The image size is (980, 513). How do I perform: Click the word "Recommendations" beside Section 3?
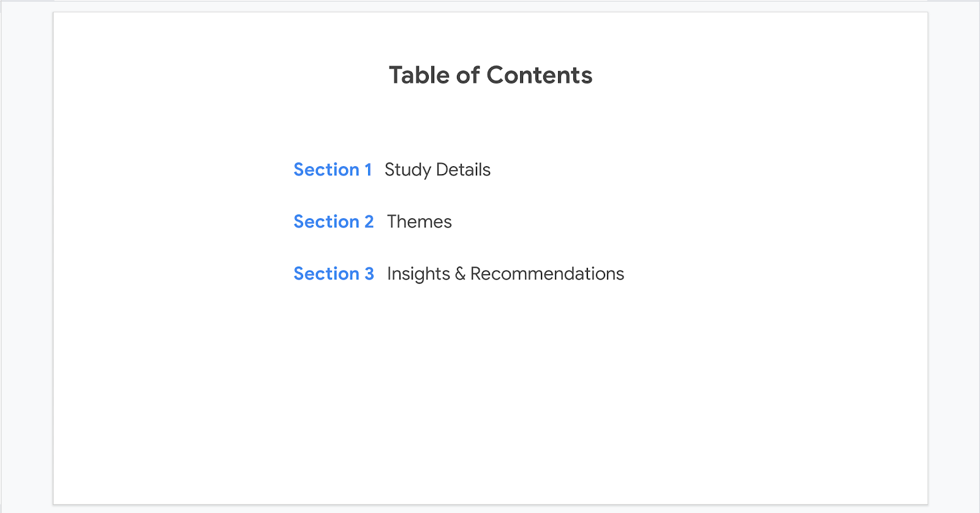point(547,274)
